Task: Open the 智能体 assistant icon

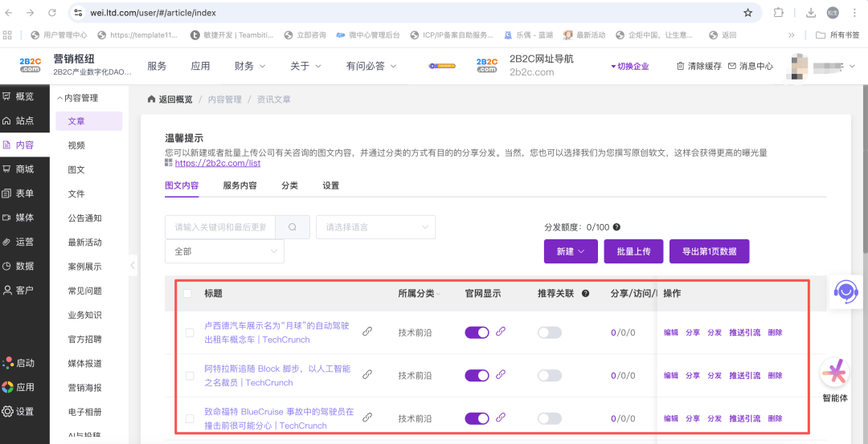Action: (835, 373)
